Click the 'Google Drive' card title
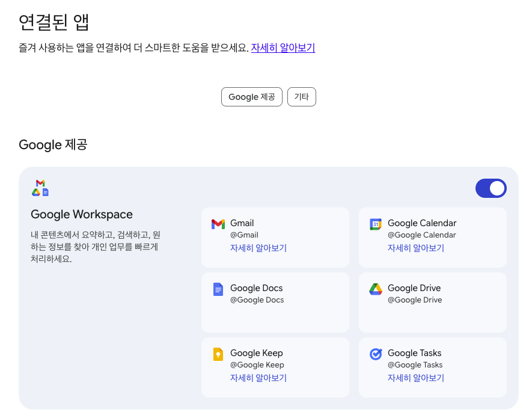This screenshot has width=532, height=418. (414, 288)
